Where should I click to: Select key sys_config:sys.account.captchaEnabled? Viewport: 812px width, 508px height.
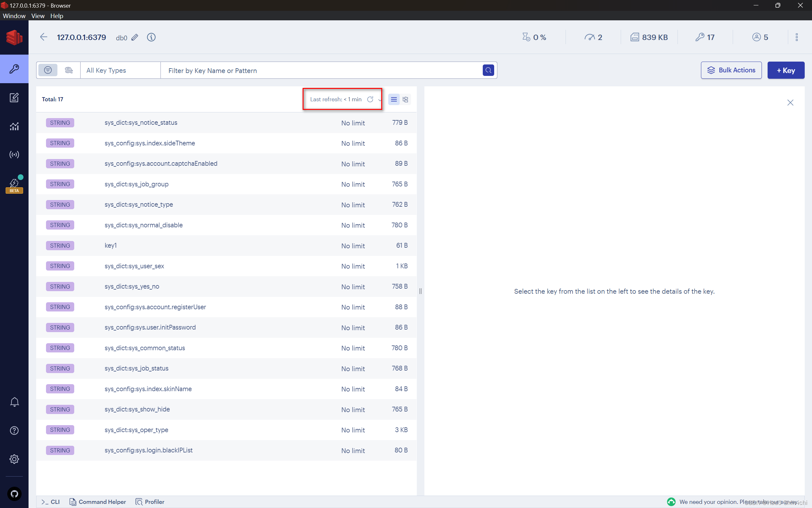(x=226, y=164)
